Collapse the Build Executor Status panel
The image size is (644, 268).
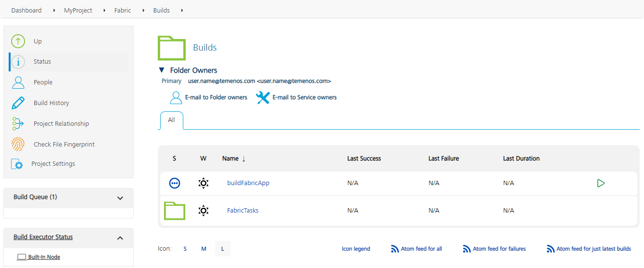click(120, 238)
